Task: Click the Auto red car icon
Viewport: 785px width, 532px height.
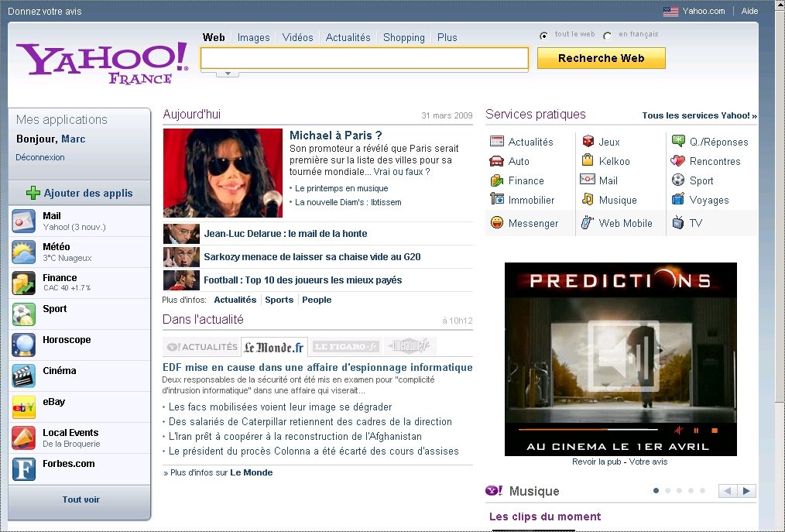Action: [x=497, y=161]
